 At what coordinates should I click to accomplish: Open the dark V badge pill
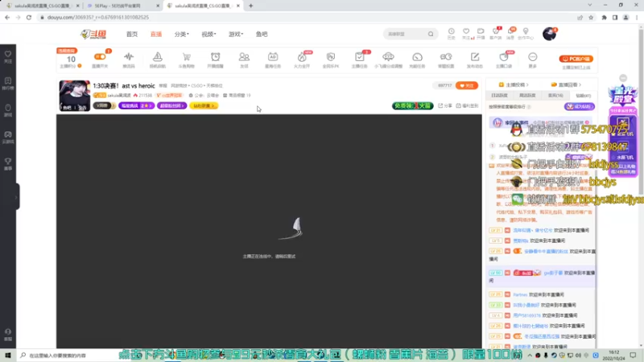pos(104,105)
